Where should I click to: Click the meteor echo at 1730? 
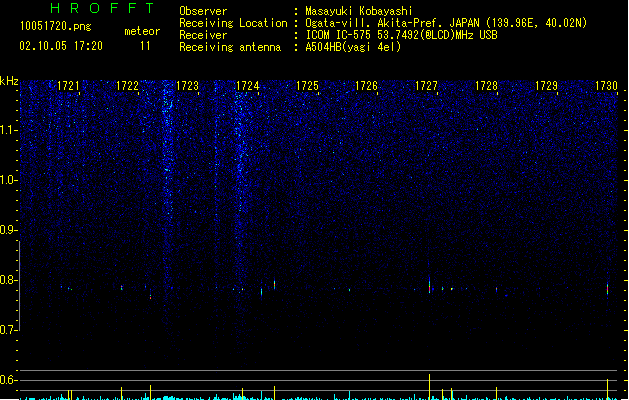607,289
